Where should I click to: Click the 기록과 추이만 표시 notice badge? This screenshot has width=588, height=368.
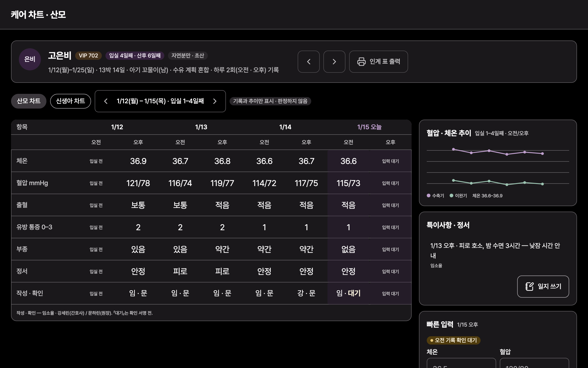coord(270,101)
